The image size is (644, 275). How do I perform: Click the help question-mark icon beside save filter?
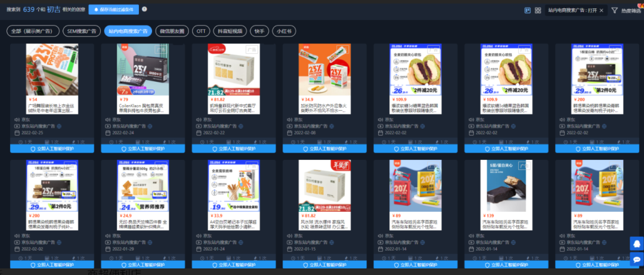144,9
